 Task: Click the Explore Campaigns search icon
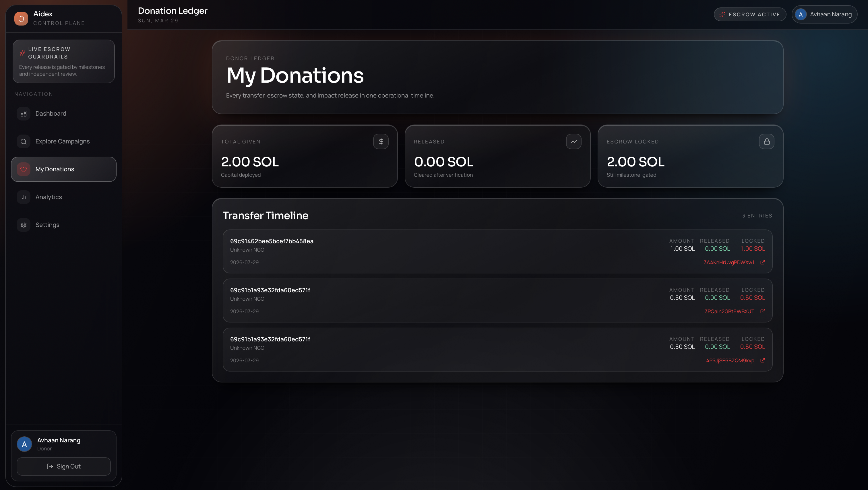point(24,141)
